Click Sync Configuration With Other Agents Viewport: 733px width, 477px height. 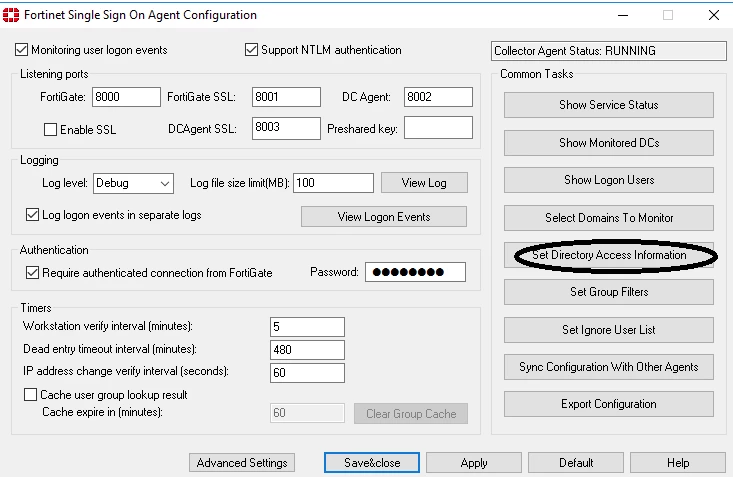(609, 367)
